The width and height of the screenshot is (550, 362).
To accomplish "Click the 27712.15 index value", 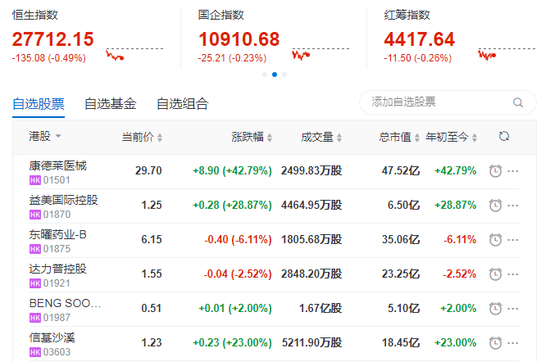I will tap(53, 39).
